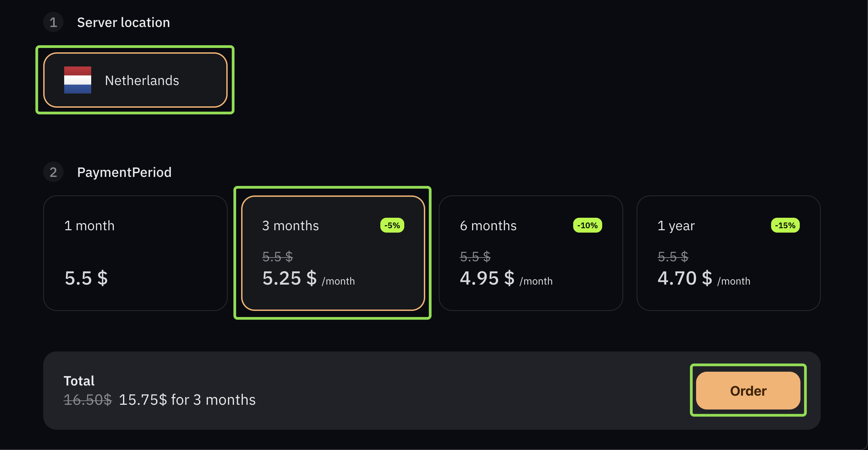868x450 pixels.
Task: Click the 5.5 $ one month price
Action: [86, 279]
